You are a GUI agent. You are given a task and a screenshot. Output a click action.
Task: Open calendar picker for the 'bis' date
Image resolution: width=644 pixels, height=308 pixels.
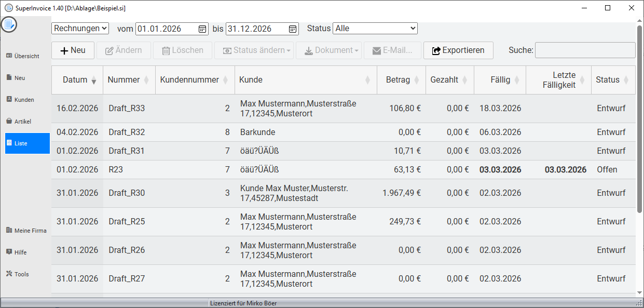click(x=293, y=29)
